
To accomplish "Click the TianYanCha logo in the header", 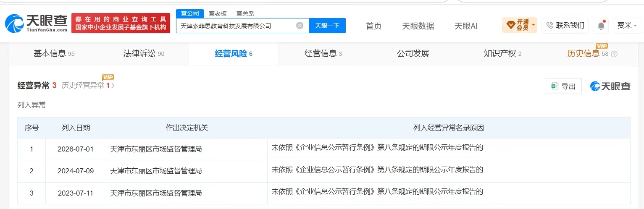I will tap(36, 24).
